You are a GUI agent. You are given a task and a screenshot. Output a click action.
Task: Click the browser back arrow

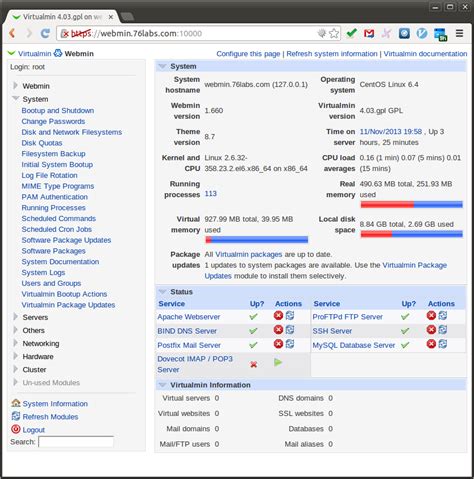[12, 33]
